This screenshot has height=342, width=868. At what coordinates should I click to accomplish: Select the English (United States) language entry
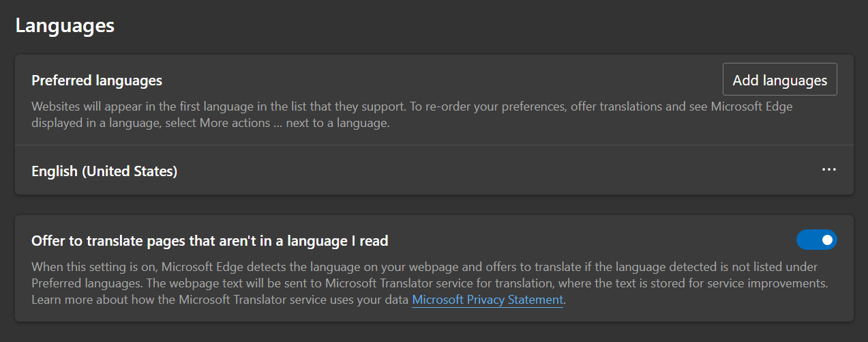pyautogui.click(x=104, y=171)
